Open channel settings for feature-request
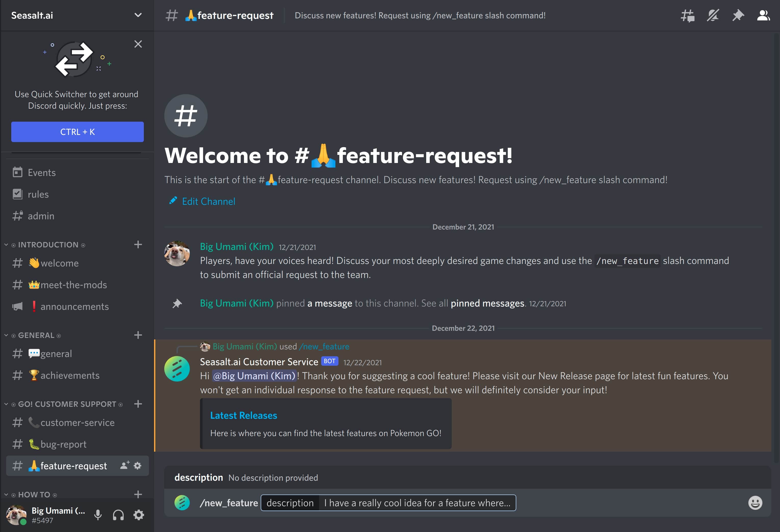Viewport: 780px width, 532px height. [137, 465]
